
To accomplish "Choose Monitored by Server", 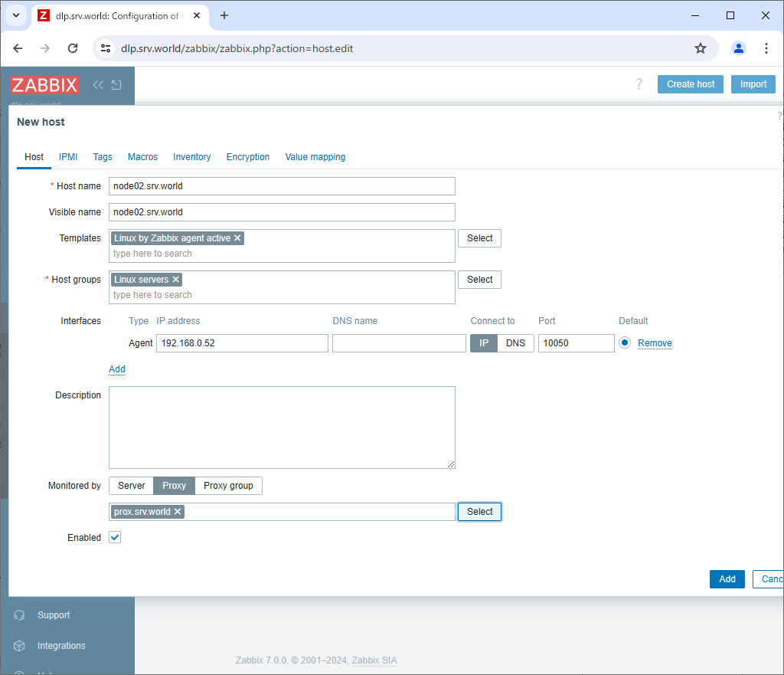I will [132, 486].
